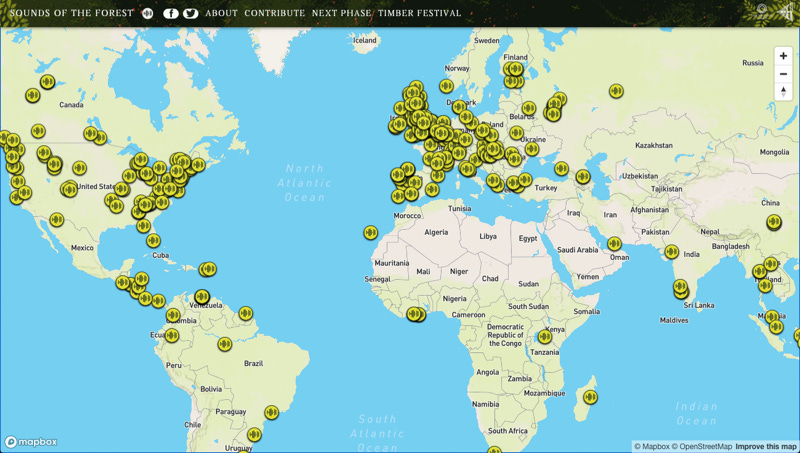800x453 pixels.
Task: Click the Bolivia country label
Action: [x=211, y=389]
